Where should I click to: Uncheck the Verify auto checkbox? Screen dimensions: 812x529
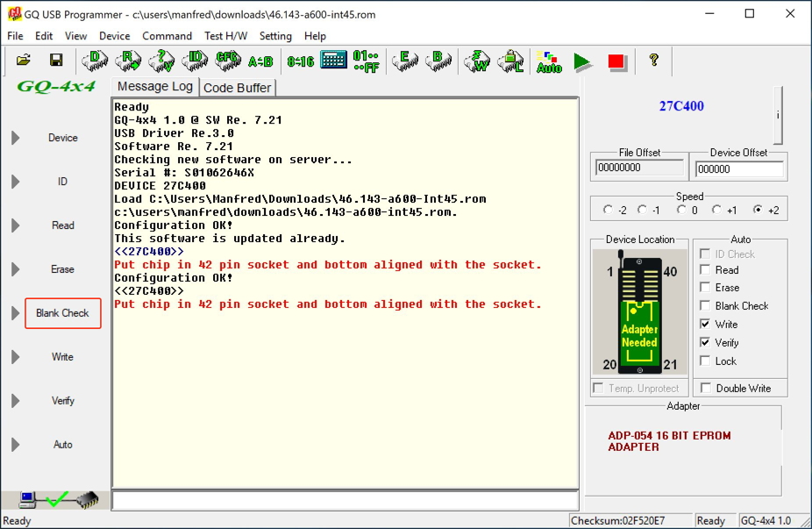(x=705, y=343)
